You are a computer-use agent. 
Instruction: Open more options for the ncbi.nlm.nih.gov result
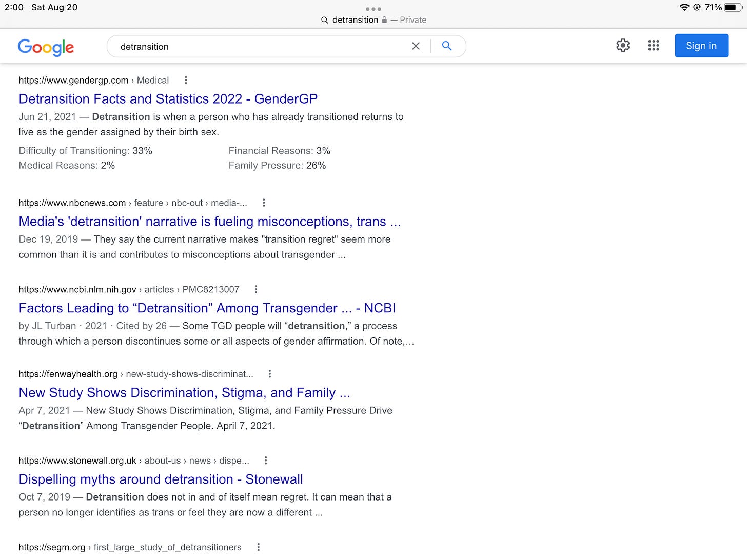coord(255,289)
